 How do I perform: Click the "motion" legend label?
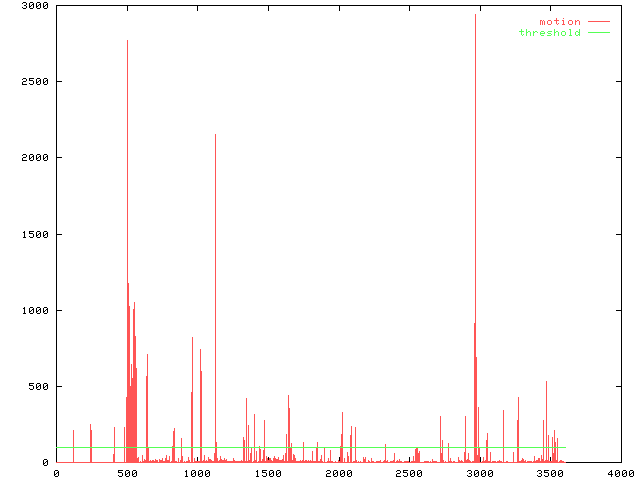559,21
